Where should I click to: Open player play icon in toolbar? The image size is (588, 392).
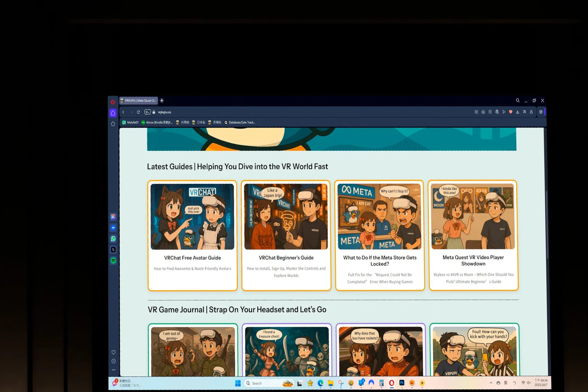(504, 112)
